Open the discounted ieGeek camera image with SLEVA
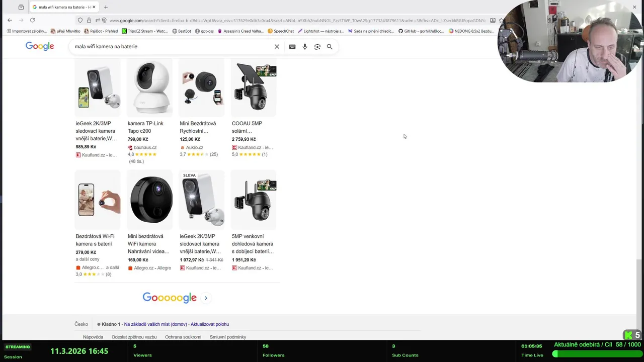Image resolution: width=644 pixels, height=362 pixels. click(x=202, y=200)
